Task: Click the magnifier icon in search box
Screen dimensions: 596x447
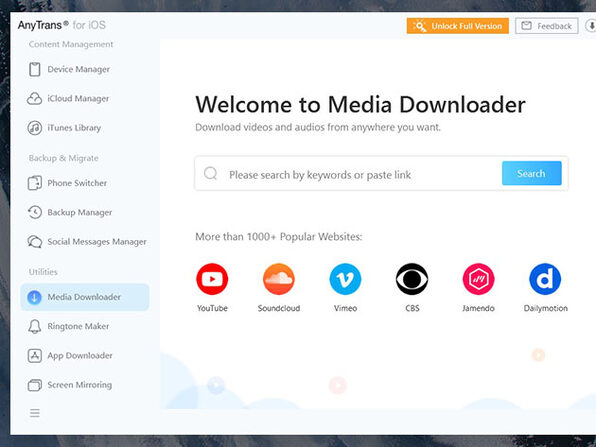Action: click(x=211, y=174)
